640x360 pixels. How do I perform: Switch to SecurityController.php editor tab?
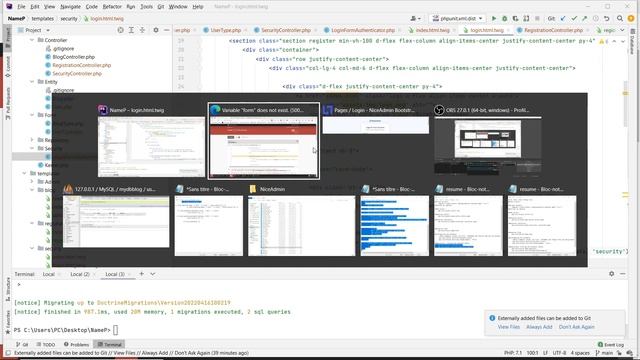click(x=286, y=30)
